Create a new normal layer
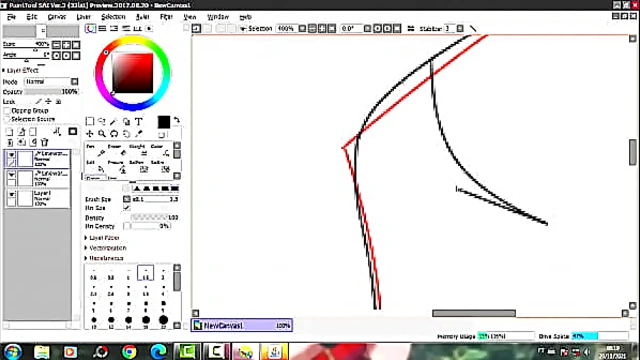This screenshot has height=360, width=640. (9, 132)
